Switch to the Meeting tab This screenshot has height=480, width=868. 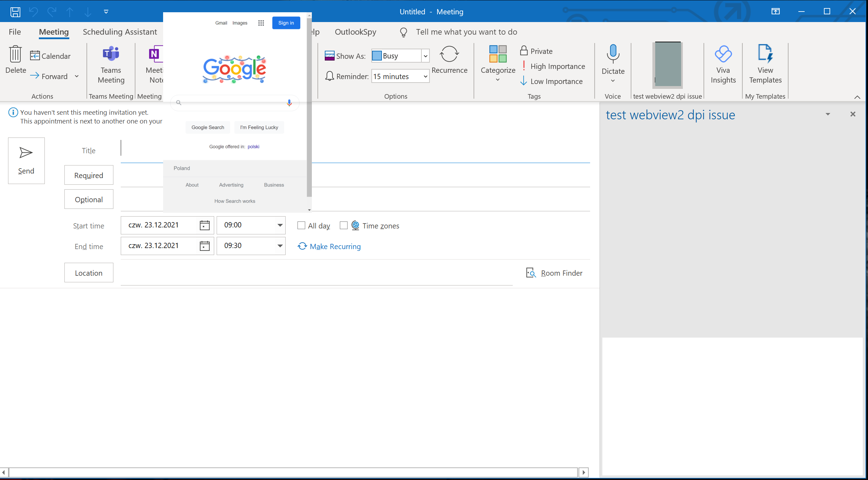click(x=54, y=32)
